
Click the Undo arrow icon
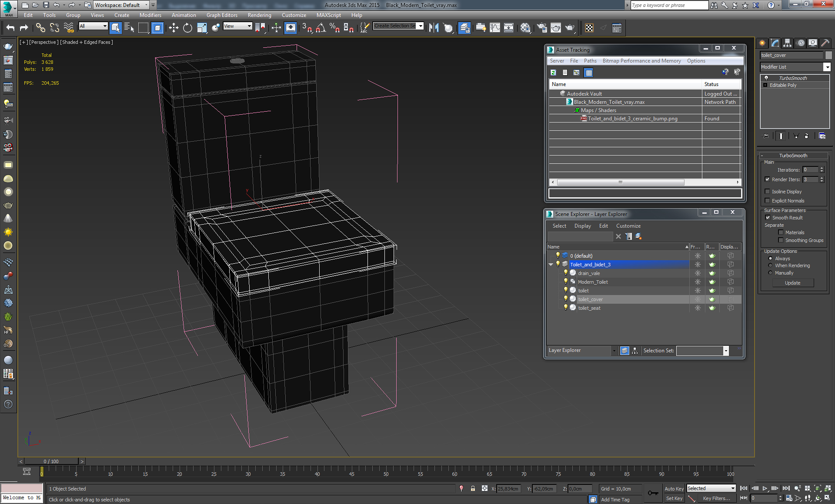coord(10,28)
